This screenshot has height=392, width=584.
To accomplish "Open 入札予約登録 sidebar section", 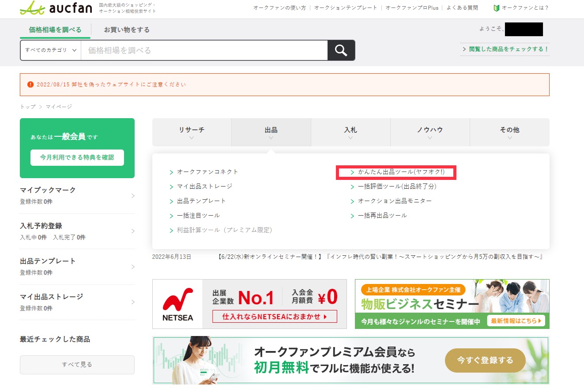I will [x=77, y=231].
